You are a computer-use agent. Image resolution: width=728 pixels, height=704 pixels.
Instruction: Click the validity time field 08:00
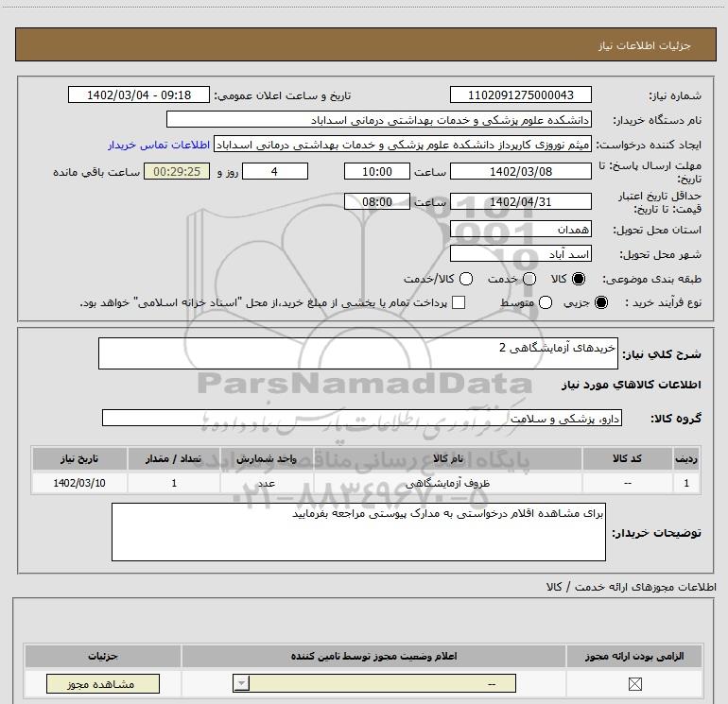click(x=377, y=202)
